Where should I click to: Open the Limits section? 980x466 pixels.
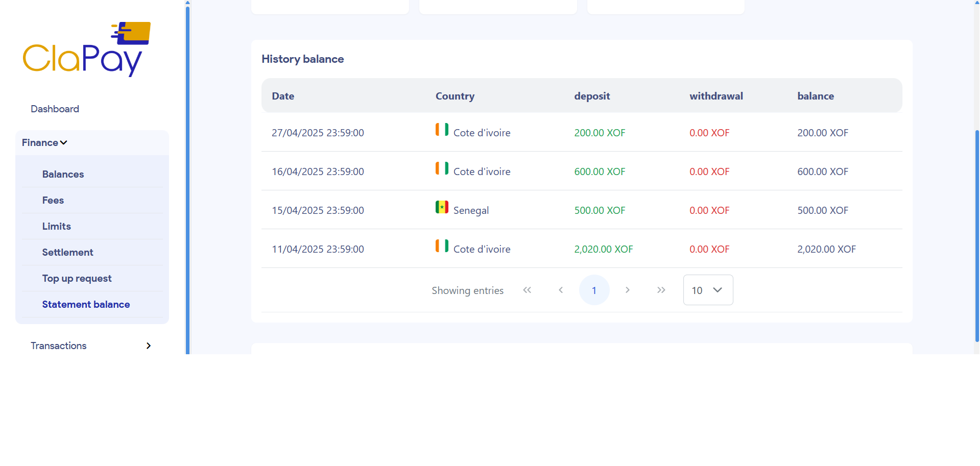click(x=57, y=226)
